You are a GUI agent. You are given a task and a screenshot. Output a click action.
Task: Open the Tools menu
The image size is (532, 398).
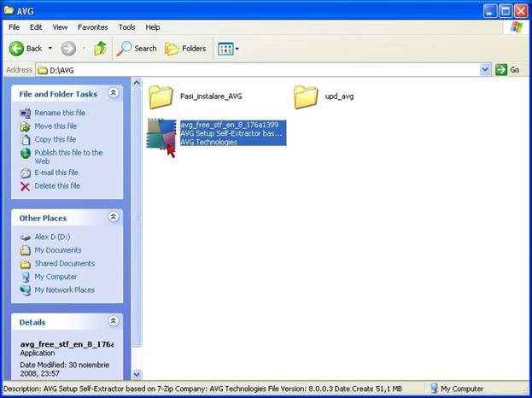pos(127,27)
